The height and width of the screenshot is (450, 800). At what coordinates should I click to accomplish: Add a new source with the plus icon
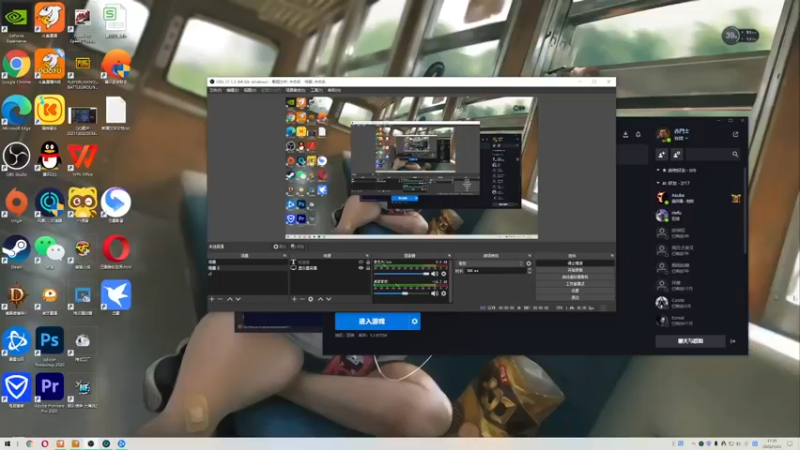coord(294,299)
